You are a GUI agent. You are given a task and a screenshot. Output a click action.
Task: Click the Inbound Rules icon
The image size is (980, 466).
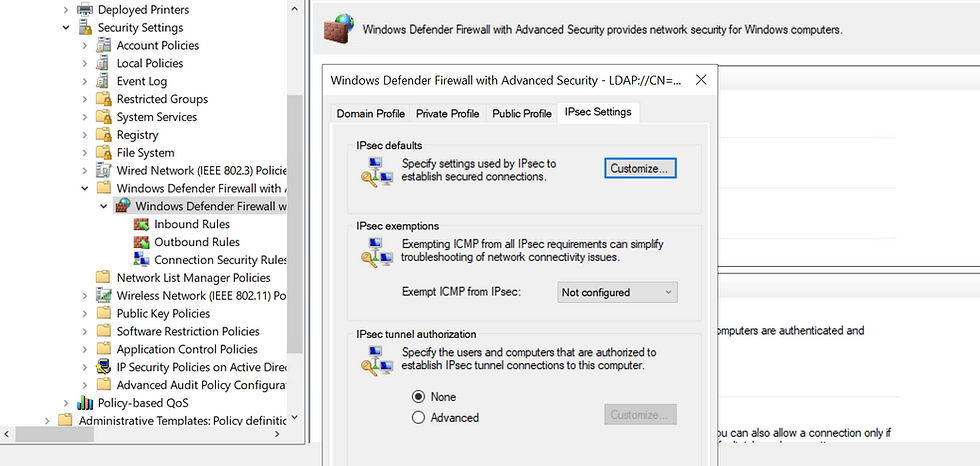[141, 224]
